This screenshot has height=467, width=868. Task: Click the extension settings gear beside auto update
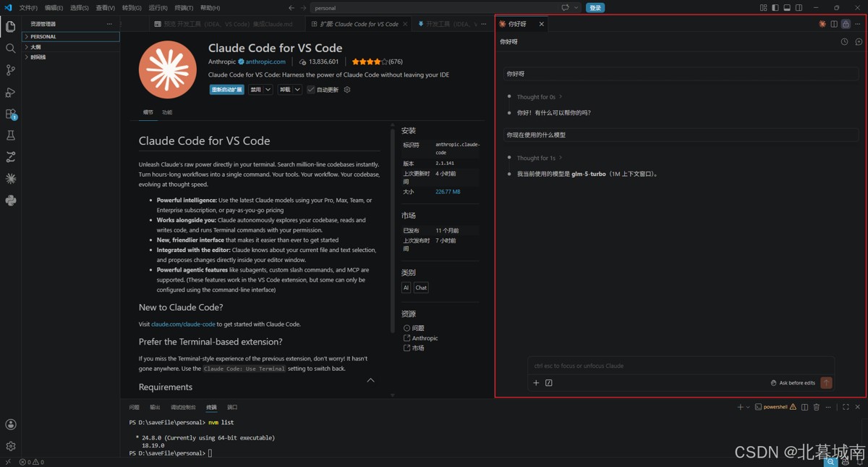(347, 90)
